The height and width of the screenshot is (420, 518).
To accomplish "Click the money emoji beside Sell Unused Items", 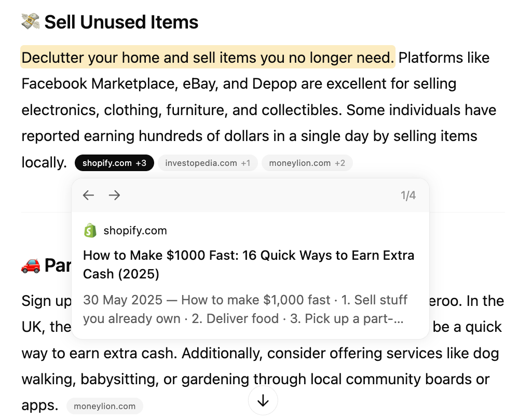I will [31, 22].
